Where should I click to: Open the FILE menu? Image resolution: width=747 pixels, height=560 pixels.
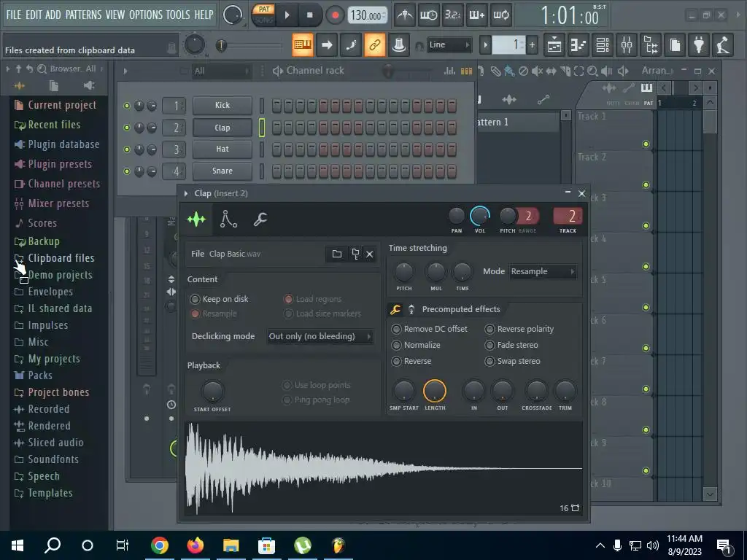(14, 15)
